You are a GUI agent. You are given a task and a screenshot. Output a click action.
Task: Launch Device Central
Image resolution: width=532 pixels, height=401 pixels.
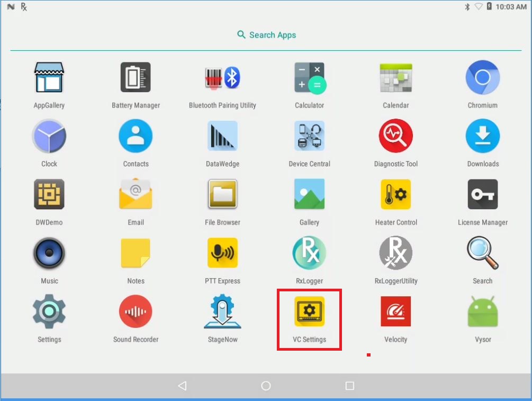click(x=310, y=136)
